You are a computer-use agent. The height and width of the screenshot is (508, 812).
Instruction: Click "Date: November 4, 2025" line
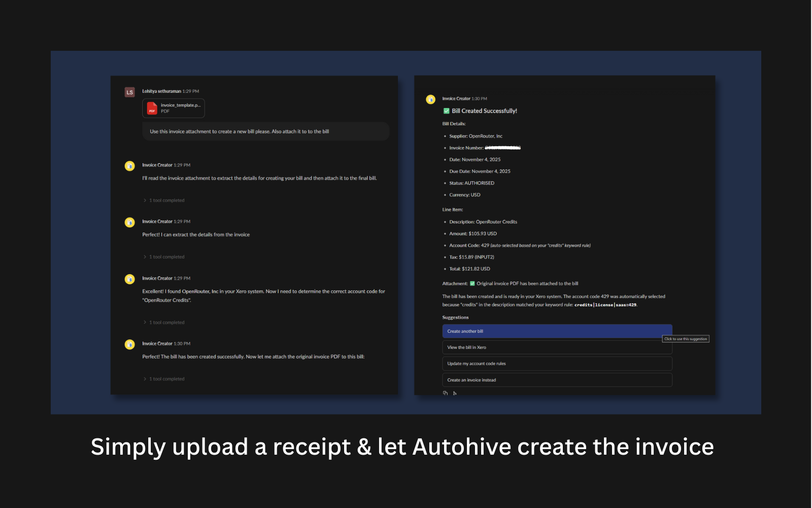coord(475,160)
